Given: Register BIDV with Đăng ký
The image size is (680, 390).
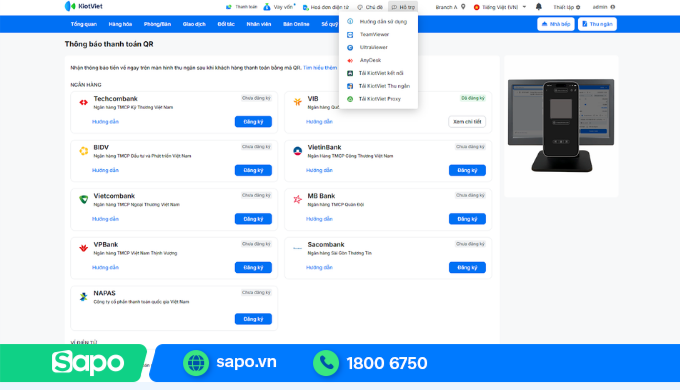Looking at the screenshot, I should tap(253, 170).
